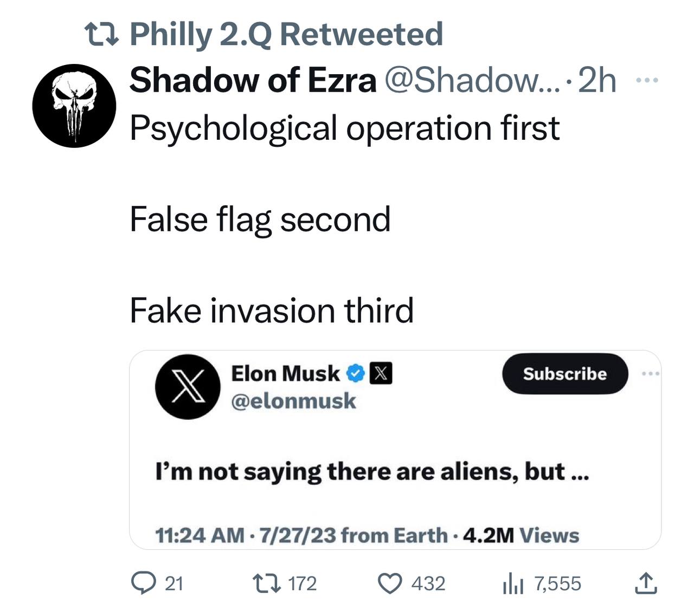Image resolution: width=694 pixels, height=616 pixels.
Task: Click the X affiliation badge
Action: tap(381, 374)
